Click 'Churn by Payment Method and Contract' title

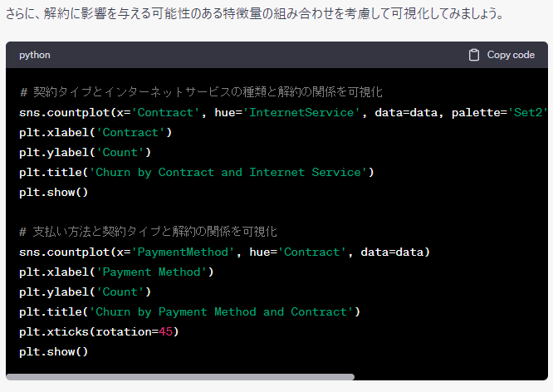pos(225,311)
